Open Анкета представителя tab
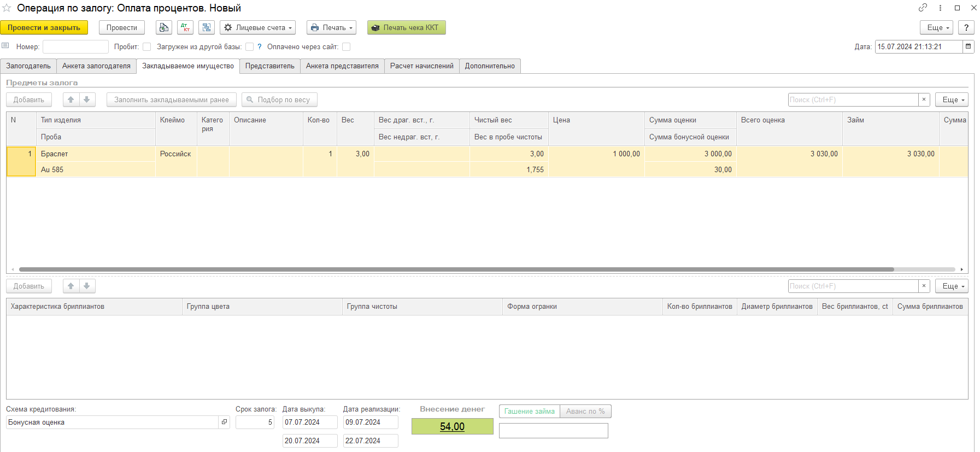Viewport: 980px width, 452px height. tap(342, 66)
